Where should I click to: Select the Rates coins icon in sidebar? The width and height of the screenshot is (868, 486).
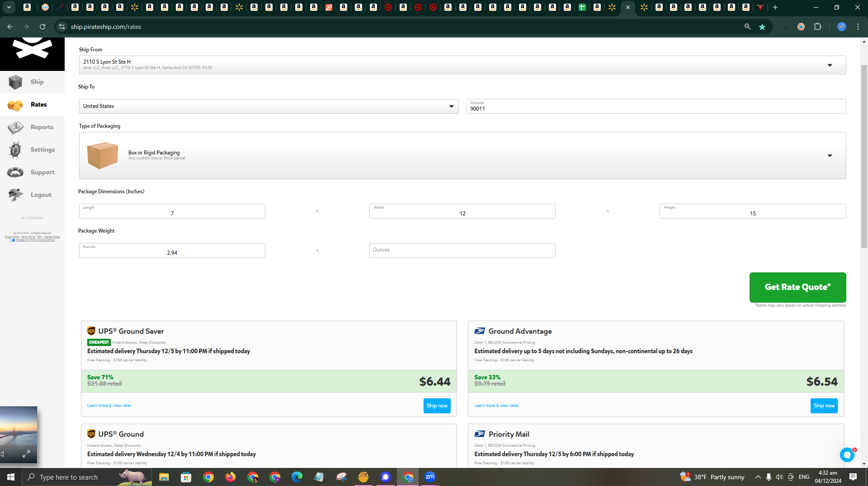[x=15, y=105]
